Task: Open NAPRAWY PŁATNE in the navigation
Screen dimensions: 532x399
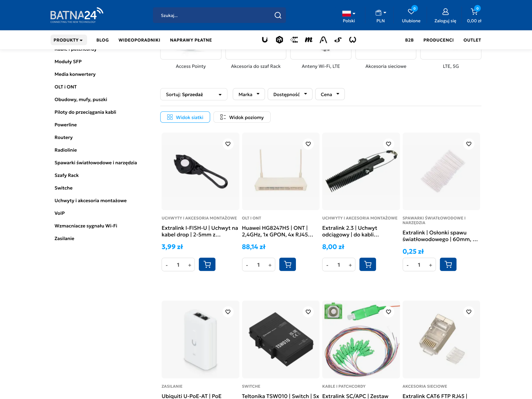Action: pos(191,40)
